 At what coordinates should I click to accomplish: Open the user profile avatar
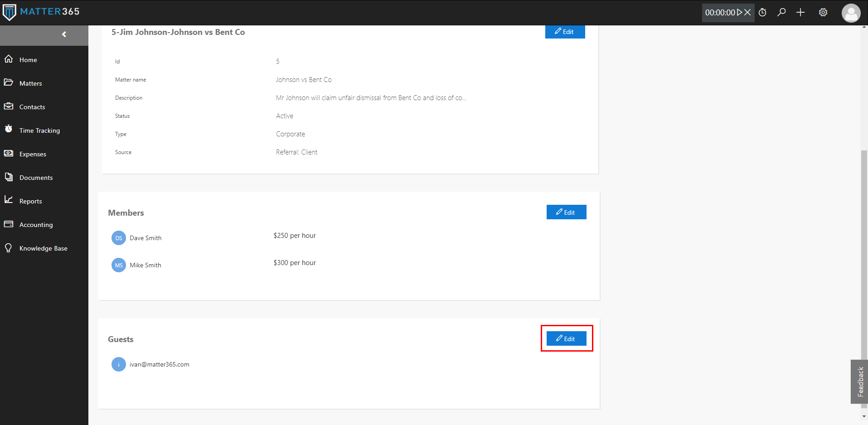click(x=851, y=13)
